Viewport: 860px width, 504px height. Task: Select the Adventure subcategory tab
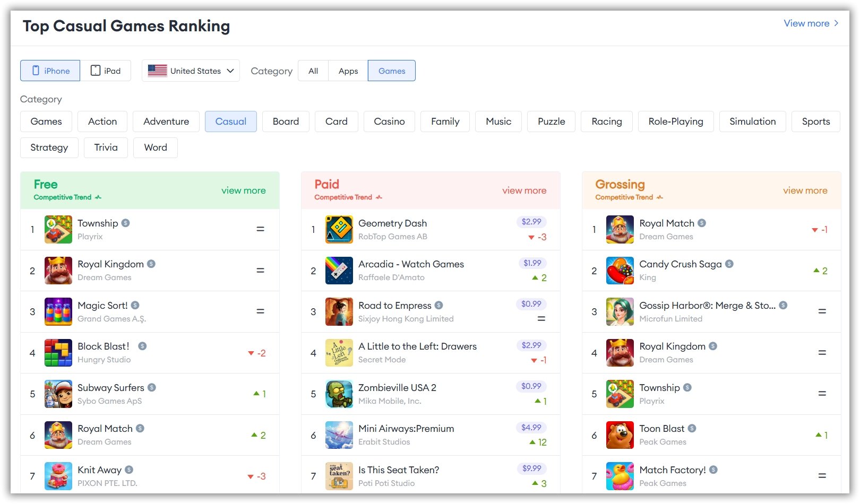click(166, 121)
